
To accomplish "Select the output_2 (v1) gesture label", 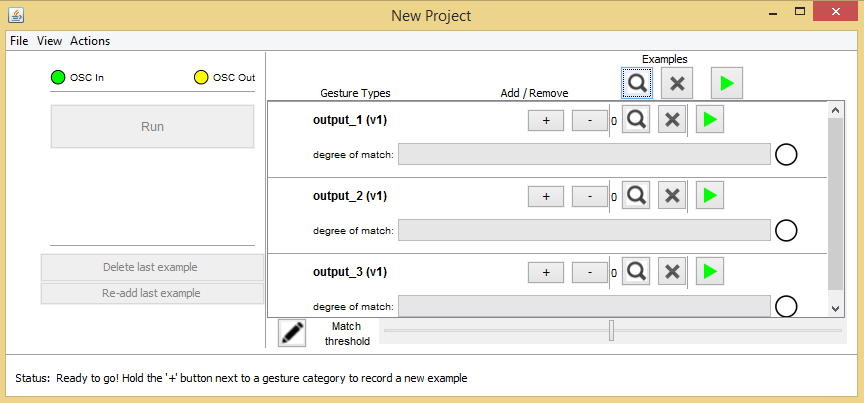I will (350, 196).
